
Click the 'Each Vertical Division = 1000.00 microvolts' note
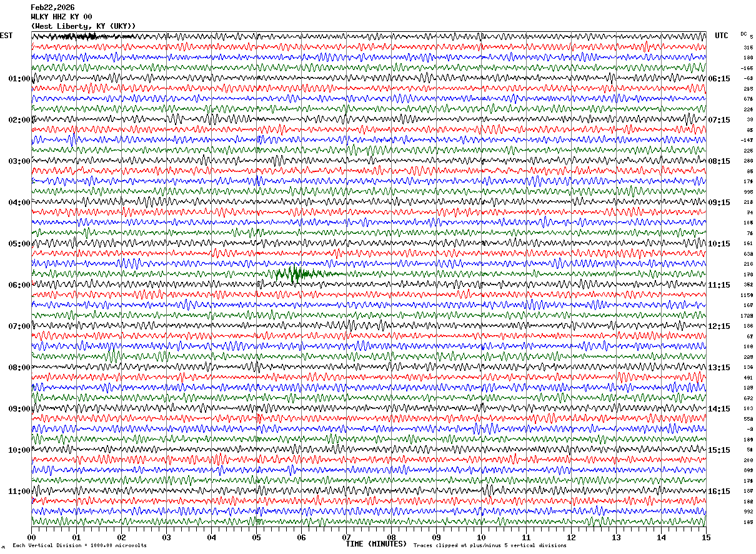click(x=79, y=546)
